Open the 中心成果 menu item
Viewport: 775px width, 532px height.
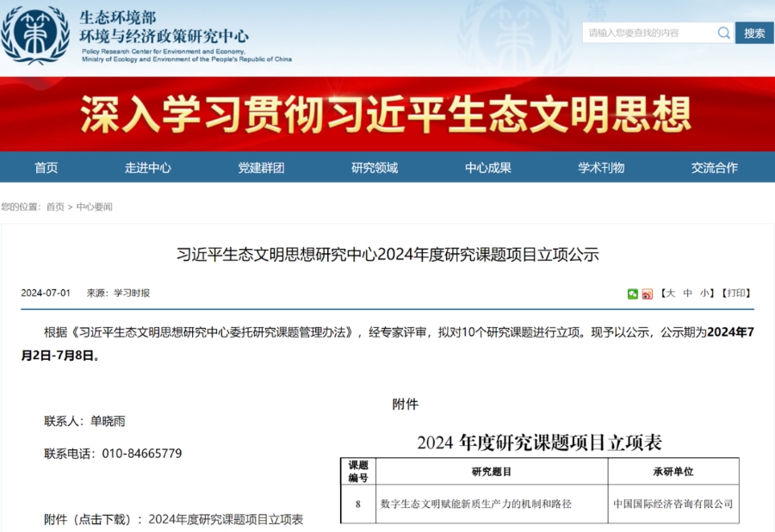(488, 168)
